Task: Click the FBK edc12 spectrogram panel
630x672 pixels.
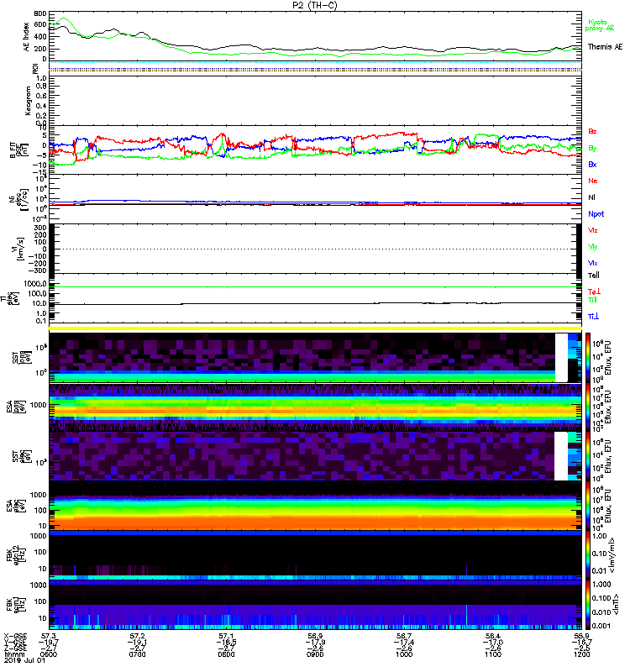Action: [x=315, y=554]
